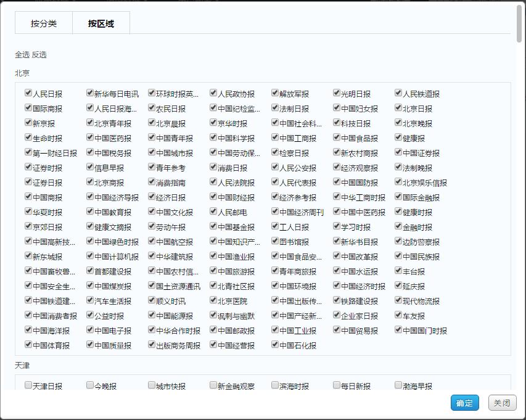Viewport: 526px width, 420px height.
Task: Toggle the 生命时报 checkbox
Action: (x=28, y=137)
